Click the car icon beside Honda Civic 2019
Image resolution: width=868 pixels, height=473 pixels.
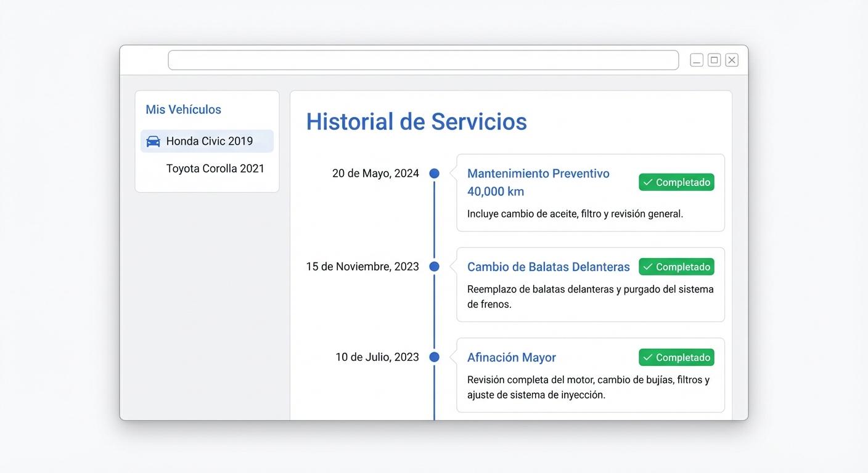[x=152, y=141]
